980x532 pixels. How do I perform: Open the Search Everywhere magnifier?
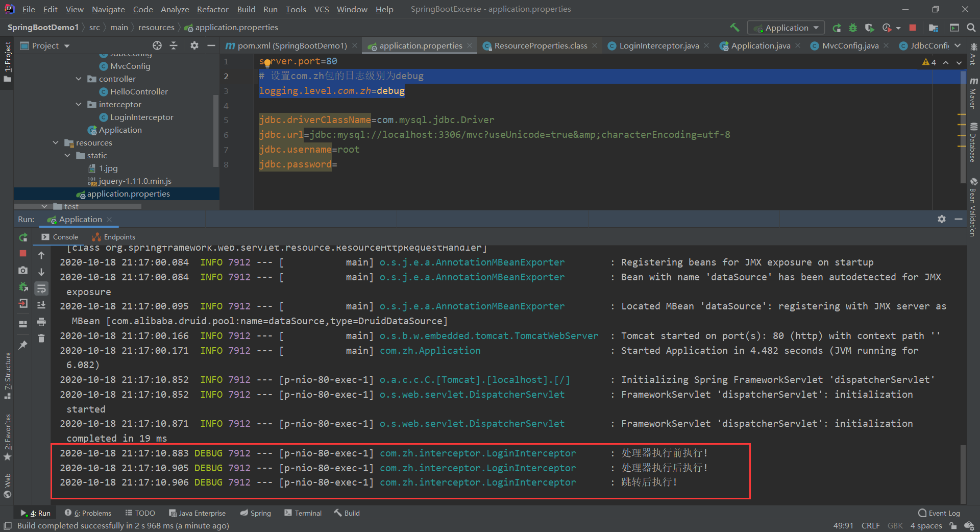point(971,28)
